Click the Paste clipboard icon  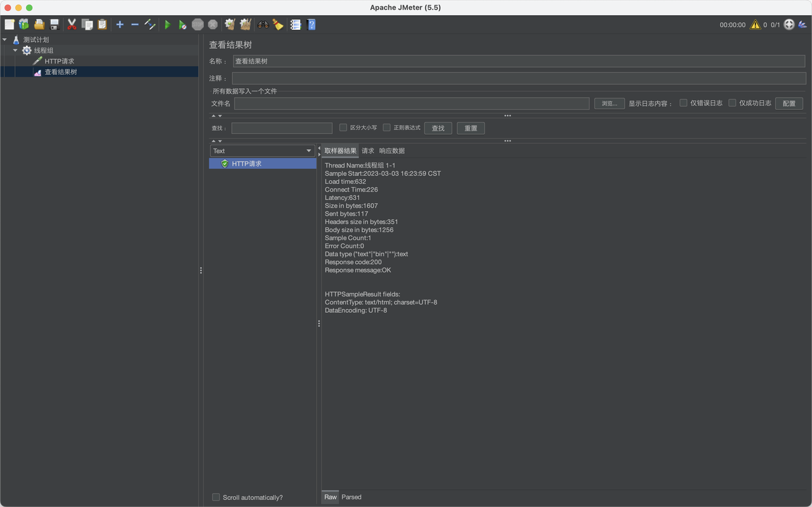tap(102, 25)
